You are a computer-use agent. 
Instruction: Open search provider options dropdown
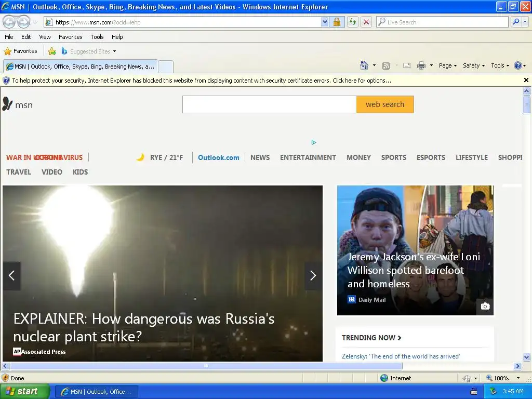525,22
